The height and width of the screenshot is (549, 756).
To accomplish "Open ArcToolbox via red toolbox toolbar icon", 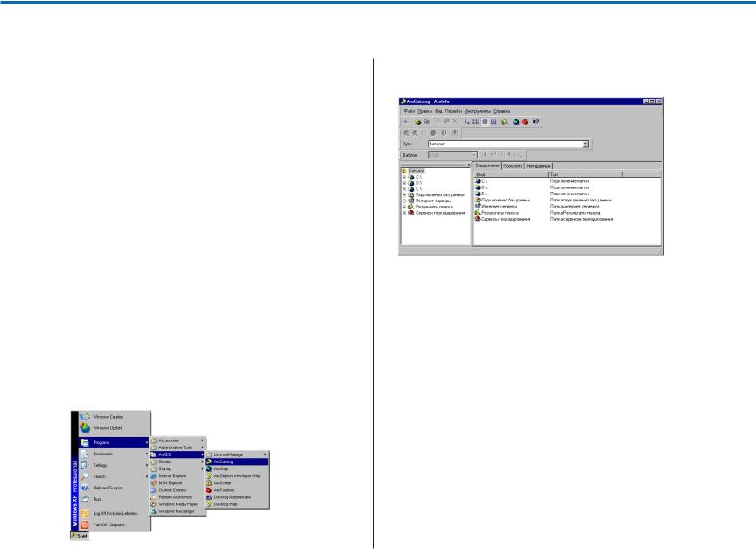I will 525,122.
